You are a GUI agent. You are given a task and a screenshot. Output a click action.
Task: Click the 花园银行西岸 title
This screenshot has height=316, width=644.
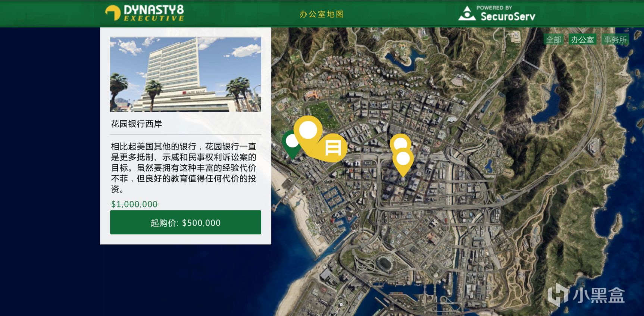point(137,124)
